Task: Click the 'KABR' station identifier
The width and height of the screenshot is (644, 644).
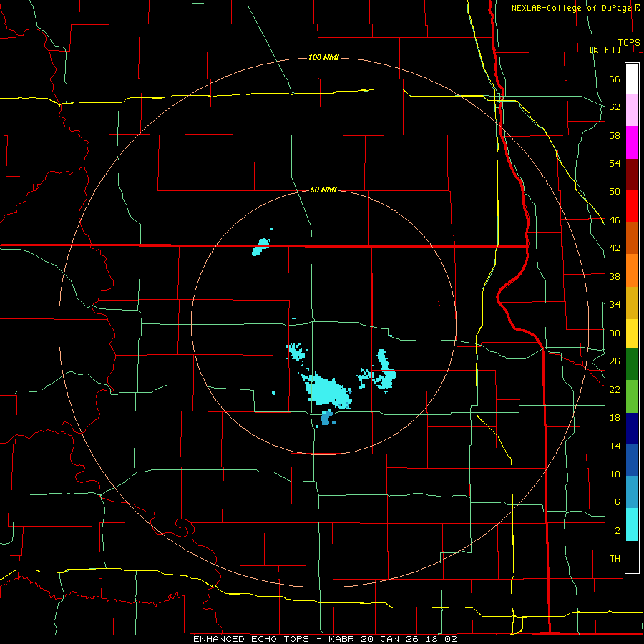Action: [x=343, y=639]
